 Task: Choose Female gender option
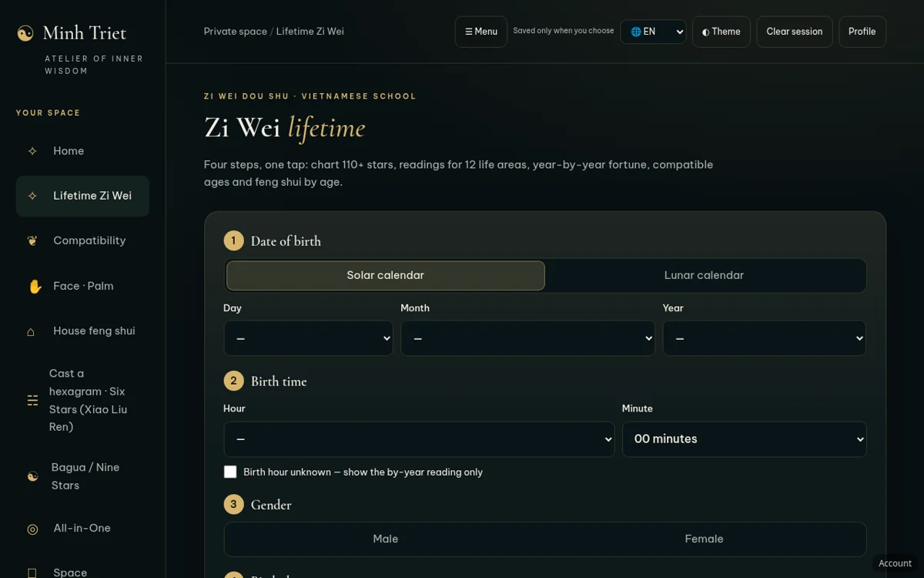(x=704, y=539)
